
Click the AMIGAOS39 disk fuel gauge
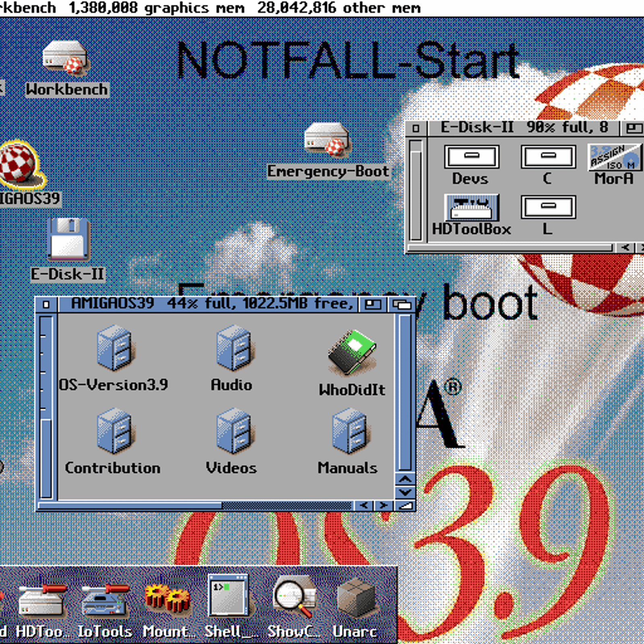coord(46,407)
